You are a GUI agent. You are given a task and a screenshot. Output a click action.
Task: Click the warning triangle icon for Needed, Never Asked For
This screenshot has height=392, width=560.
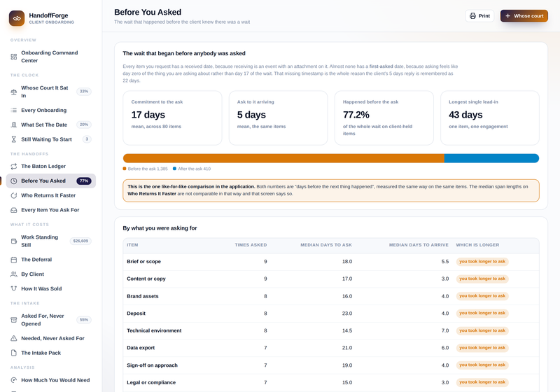(13, 338)
